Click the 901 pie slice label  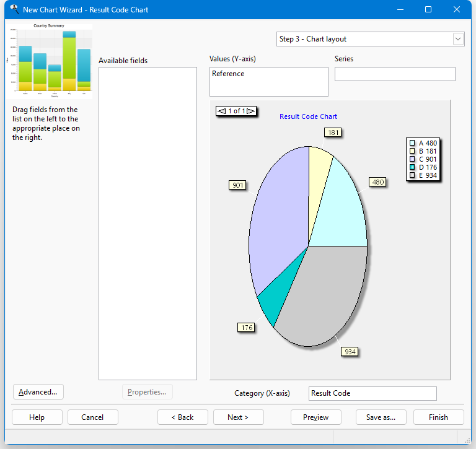pos(237,185)
